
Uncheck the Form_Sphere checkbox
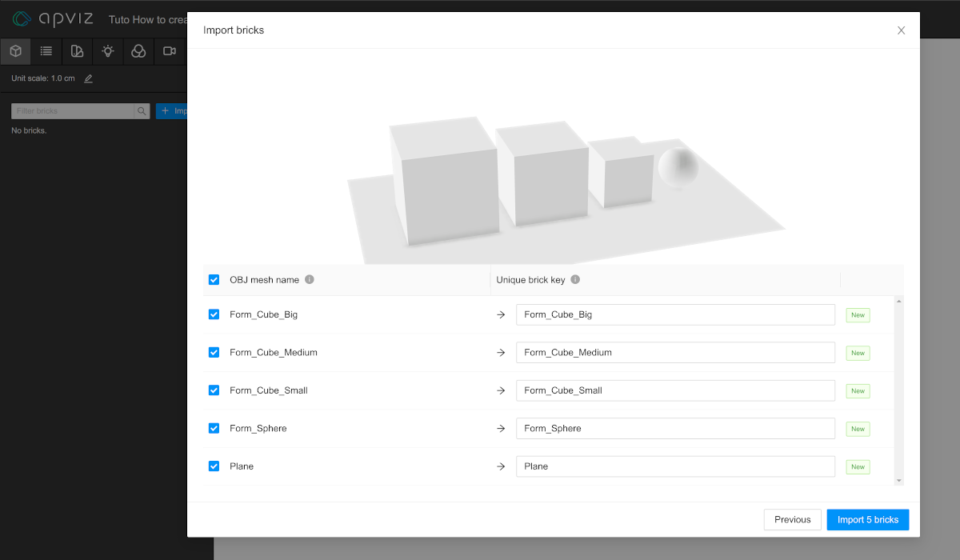(x=214, y=428)
